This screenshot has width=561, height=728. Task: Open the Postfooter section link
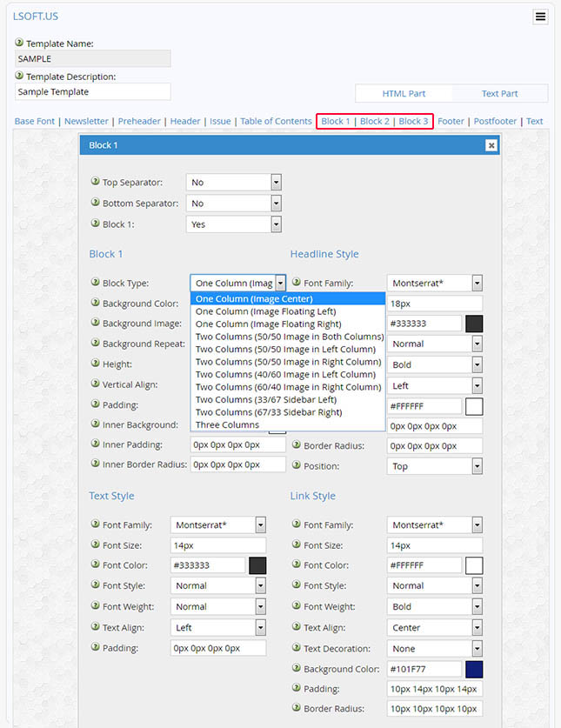pos(495,121)
